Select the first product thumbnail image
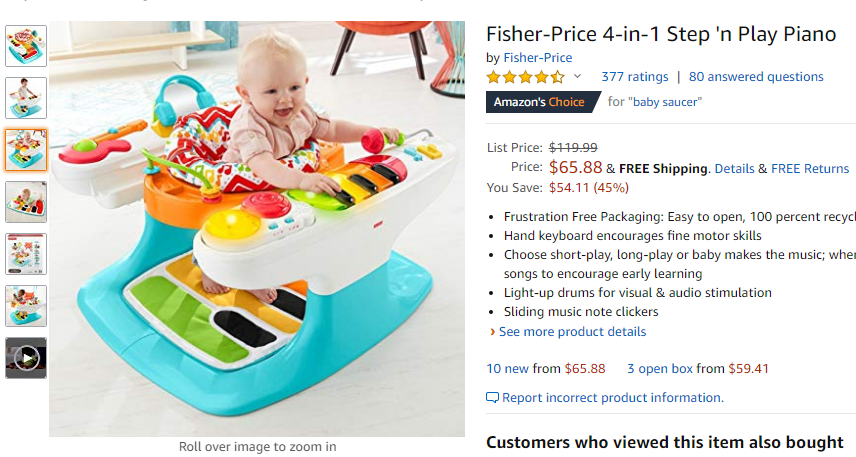 click(x=26, y=46)
